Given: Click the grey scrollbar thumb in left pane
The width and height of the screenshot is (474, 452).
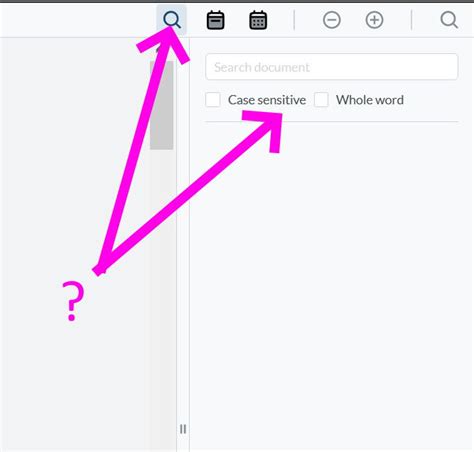Looking at the screenshot, I should coord(161,105).
